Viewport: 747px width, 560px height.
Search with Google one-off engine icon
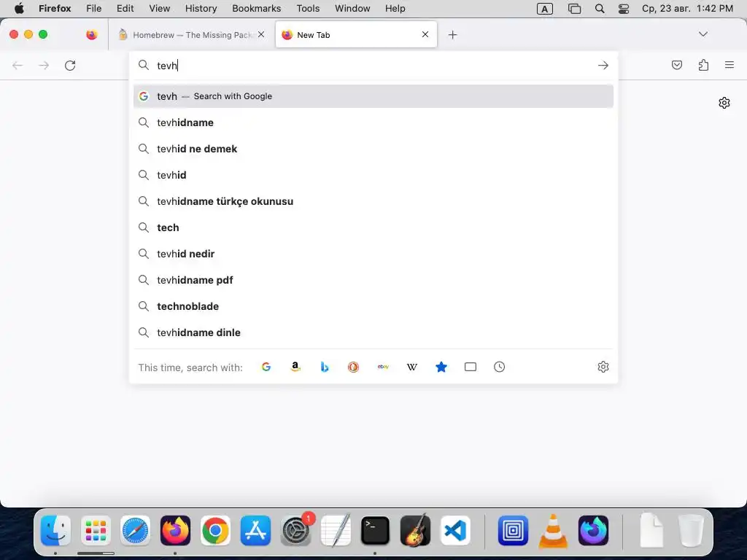pyautogui.click(x=266, y=367)
